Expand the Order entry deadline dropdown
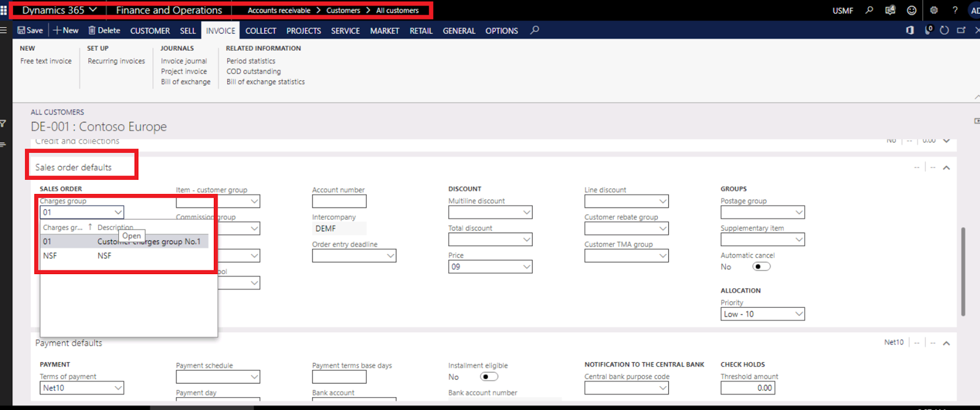 pyautogui.click(x=390, y=256)
